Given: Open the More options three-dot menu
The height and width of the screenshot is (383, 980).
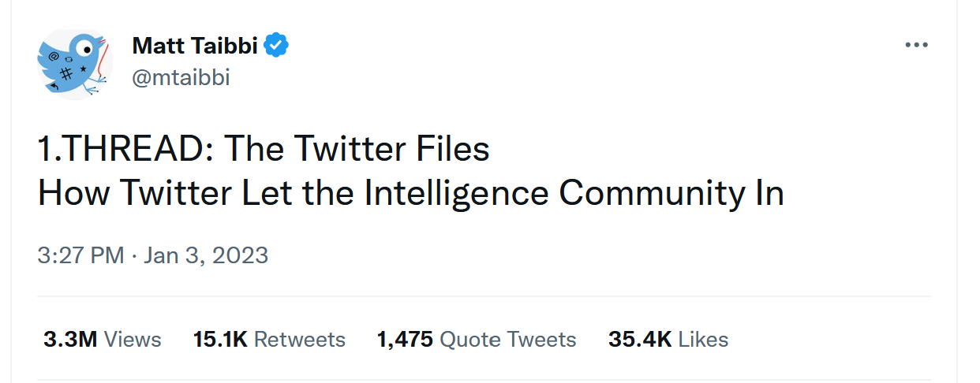Looking at the screenshot, I should (x=916, y=45).
